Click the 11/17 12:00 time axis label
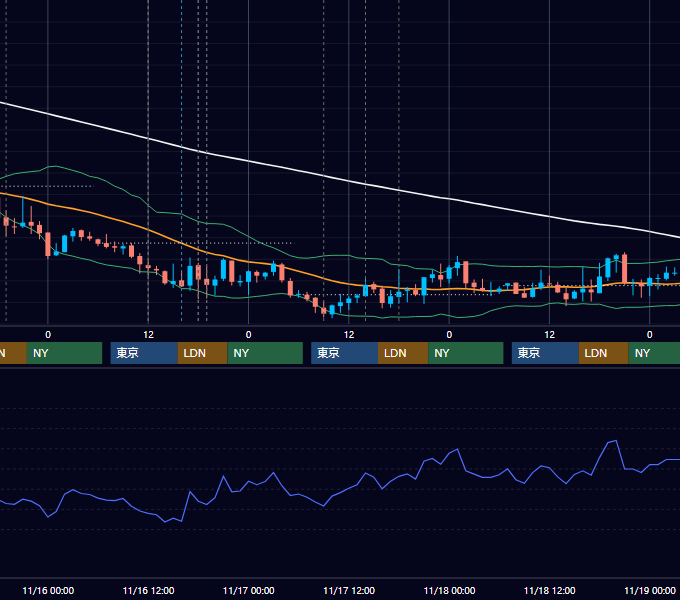 click(x=349, y=590)
